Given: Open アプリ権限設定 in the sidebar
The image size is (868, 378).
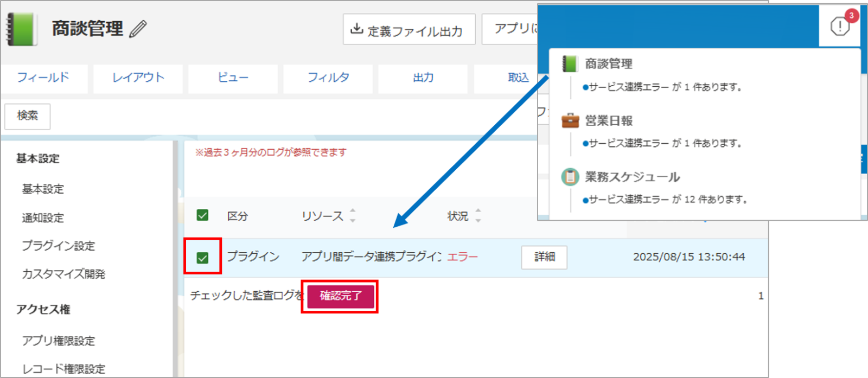Looking at the screenshot, I should click(x=58, y=341).
